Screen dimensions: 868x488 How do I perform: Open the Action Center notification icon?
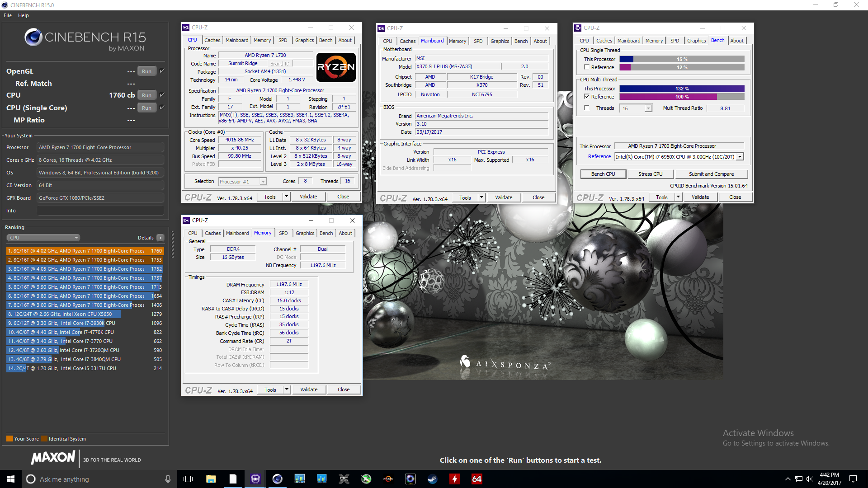(853, 479)
